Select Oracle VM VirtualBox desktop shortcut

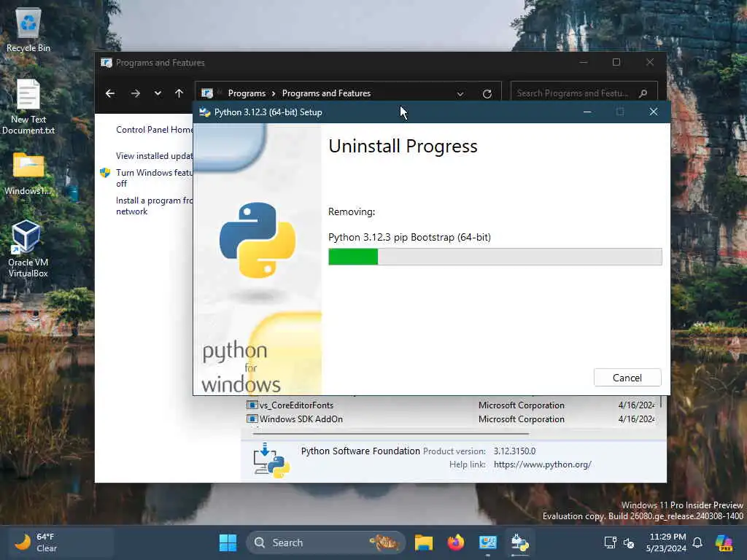pyautogui.click(x=28, y=249)
